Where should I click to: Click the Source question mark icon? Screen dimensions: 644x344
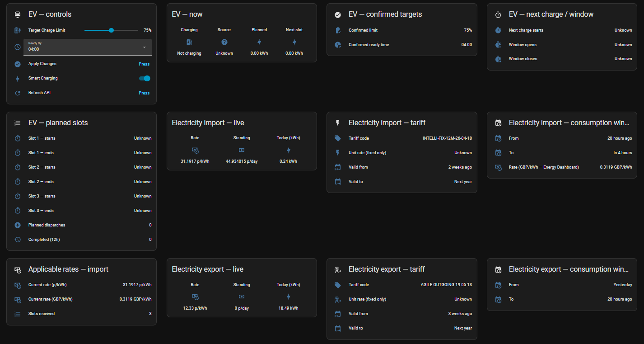(x=224, y=42)
